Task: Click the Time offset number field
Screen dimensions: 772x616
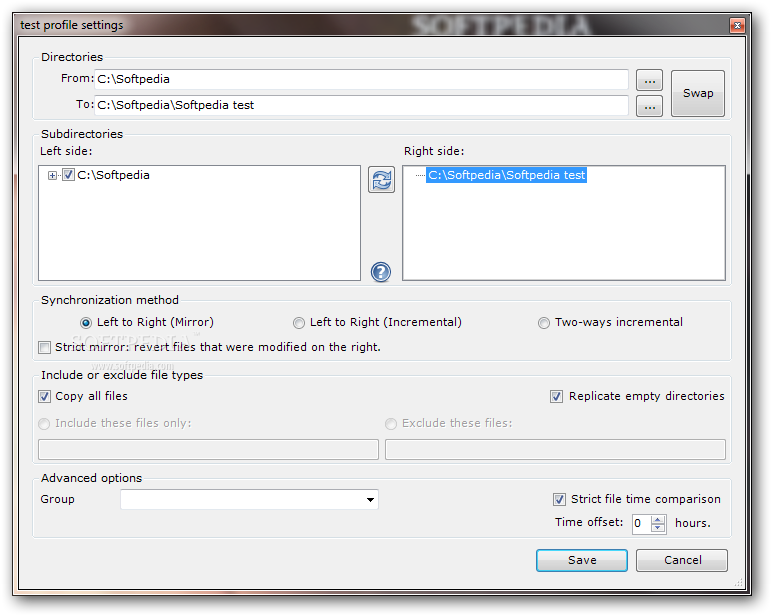Action: coord(642,524)
